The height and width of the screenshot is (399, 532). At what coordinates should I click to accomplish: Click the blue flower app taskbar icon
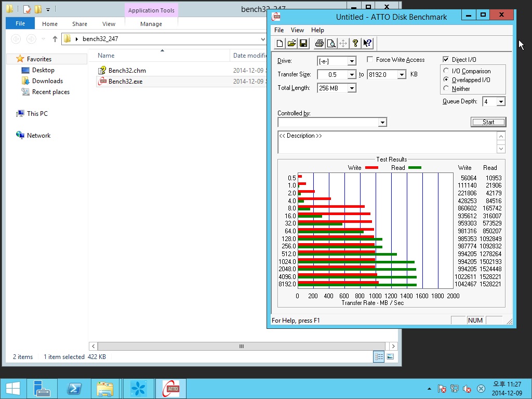pos(138,389)
